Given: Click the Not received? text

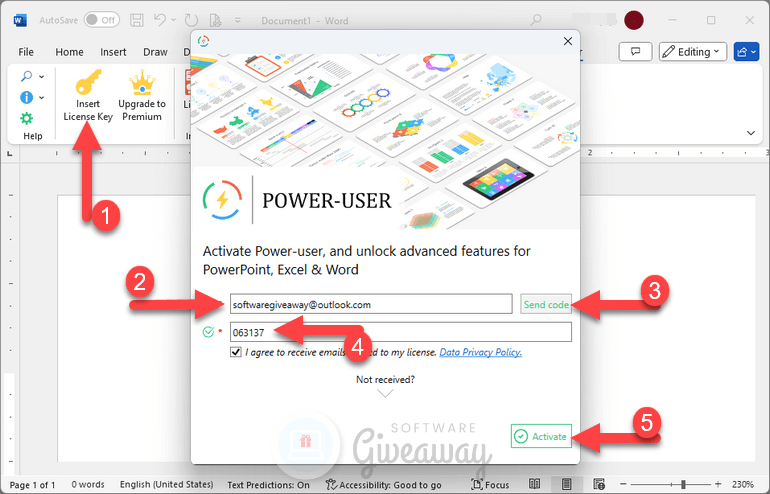Looking at the screenshot, I should (x=385, y=379).
